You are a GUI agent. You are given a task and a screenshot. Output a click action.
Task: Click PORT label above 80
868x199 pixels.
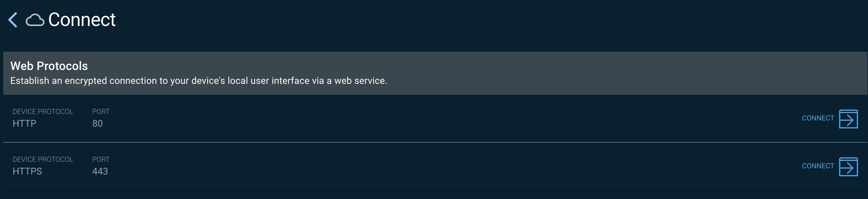tap(101, 112)
